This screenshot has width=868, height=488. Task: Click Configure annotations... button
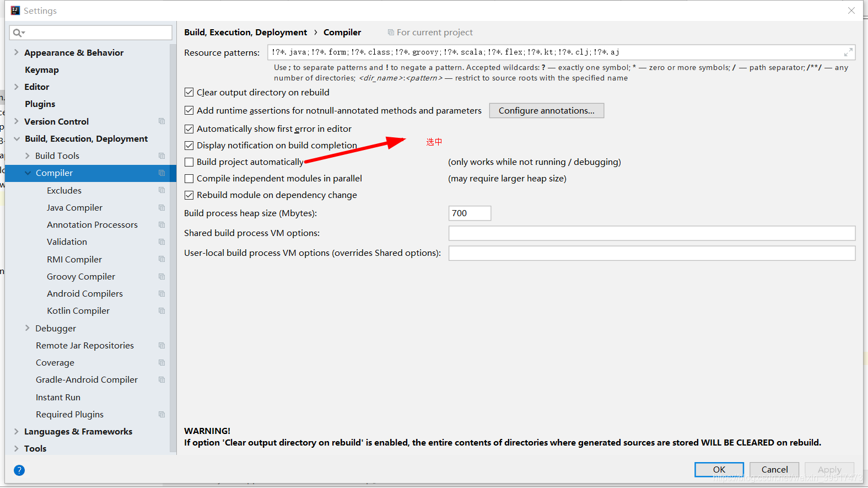tap(547, 111)
